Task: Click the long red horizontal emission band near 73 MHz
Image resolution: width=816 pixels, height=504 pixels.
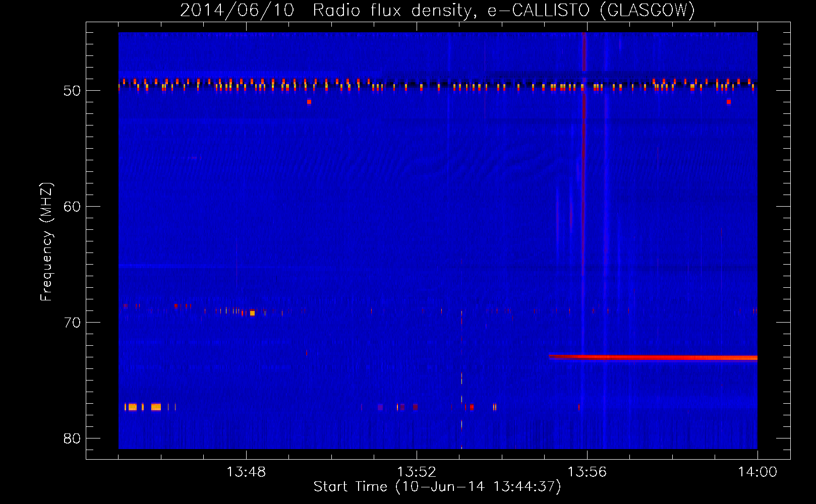Action: (x=653, y=358)
